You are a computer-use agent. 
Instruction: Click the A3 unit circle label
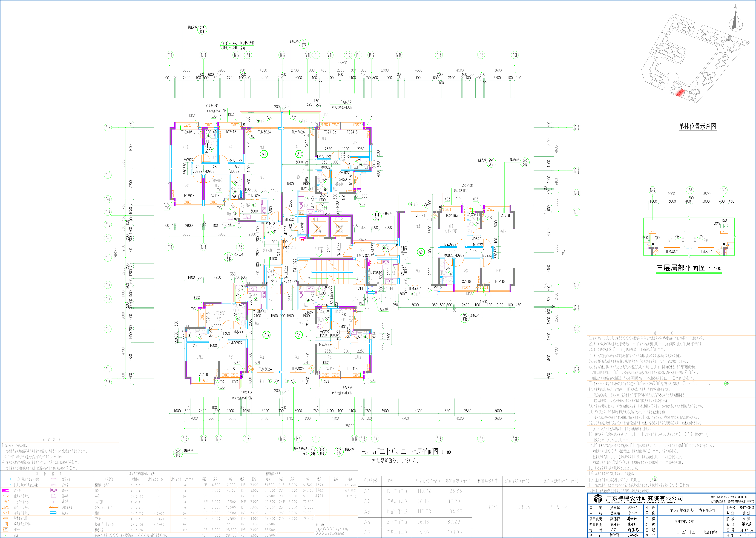tap(421, 252)
